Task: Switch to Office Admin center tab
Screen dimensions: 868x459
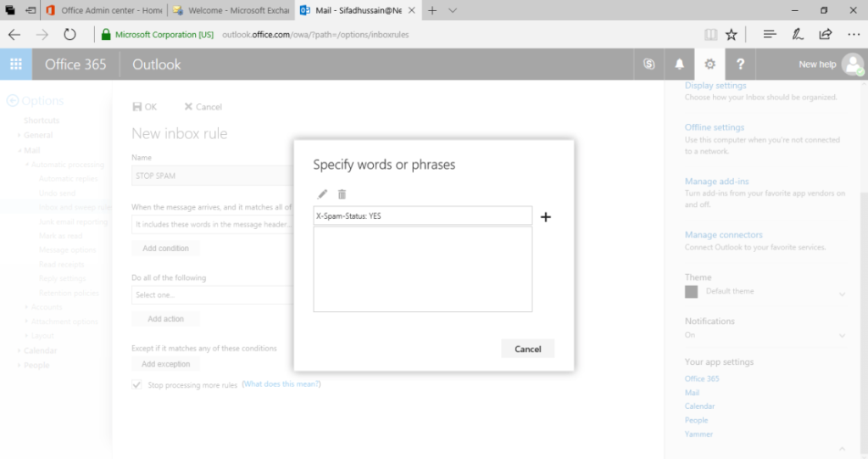Action: point(104,10)
